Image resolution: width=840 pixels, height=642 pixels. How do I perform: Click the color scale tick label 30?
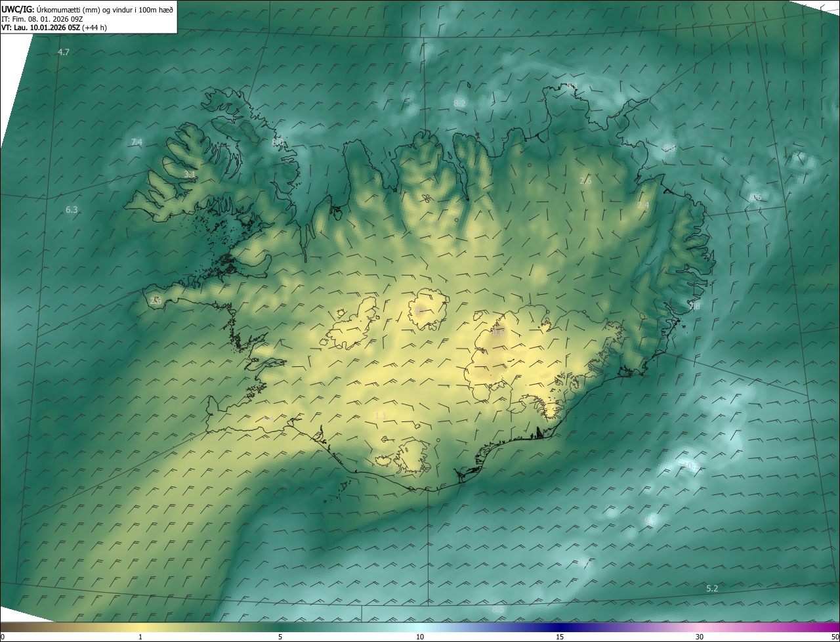[700, 637]
